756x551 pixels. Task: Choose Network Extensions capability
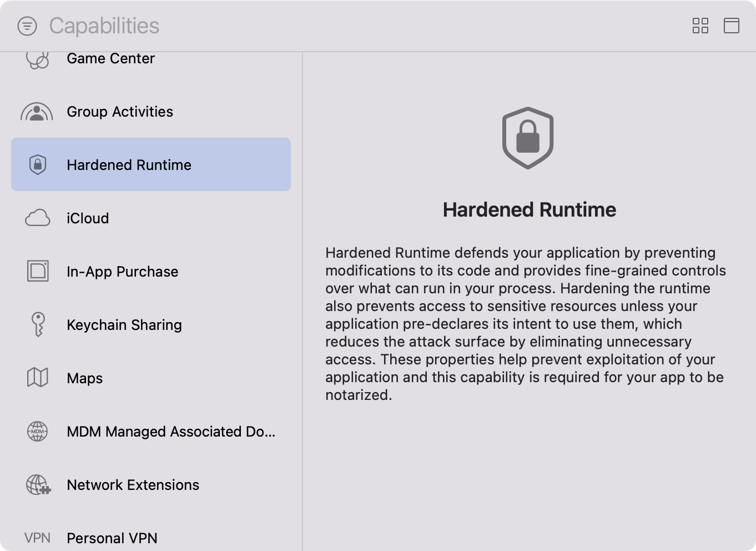tap(151, 484)
